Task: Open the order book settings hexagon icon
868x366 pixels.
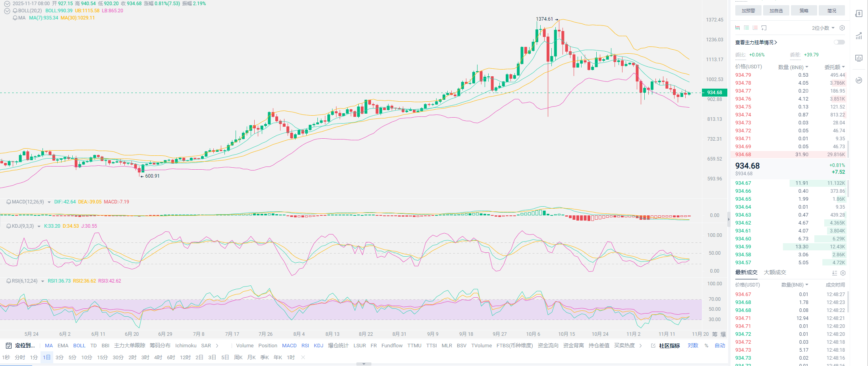Action: point(842,28)
